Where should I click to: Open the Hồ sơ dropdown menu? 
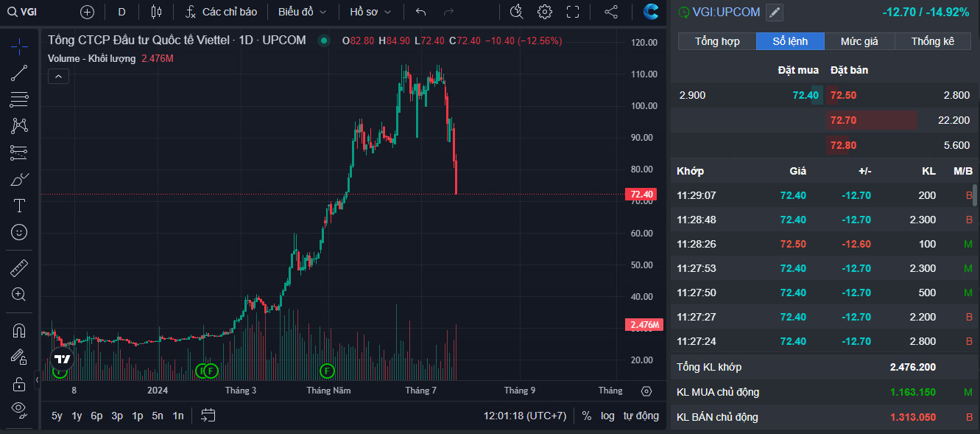(x=370, y=12)
